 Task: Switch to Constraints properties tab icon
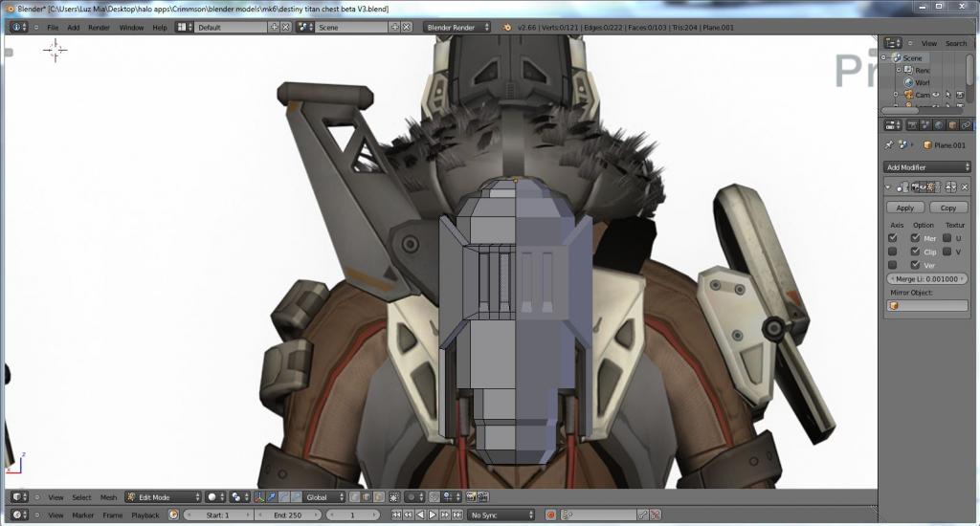tap(967, 125)
